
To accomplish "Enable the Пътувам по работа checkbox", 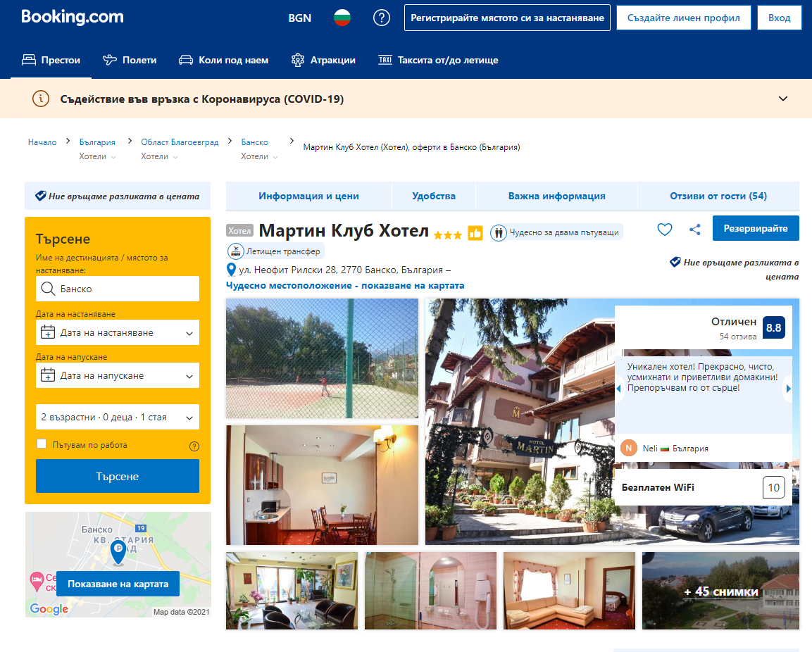I will (x=42, y=444).
